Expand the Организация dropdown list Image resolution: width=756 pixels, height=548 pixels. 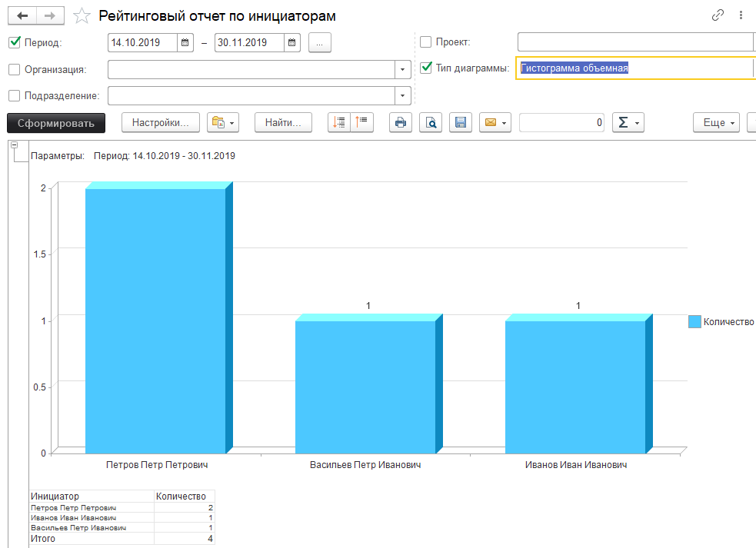[x=403, y=70]
